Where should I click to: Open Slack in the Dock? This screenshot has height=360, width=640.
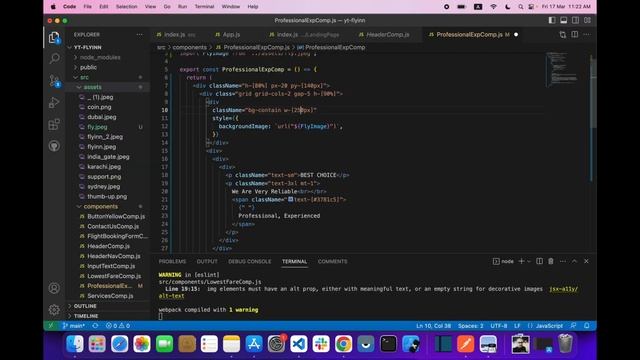tap(321, 344)
